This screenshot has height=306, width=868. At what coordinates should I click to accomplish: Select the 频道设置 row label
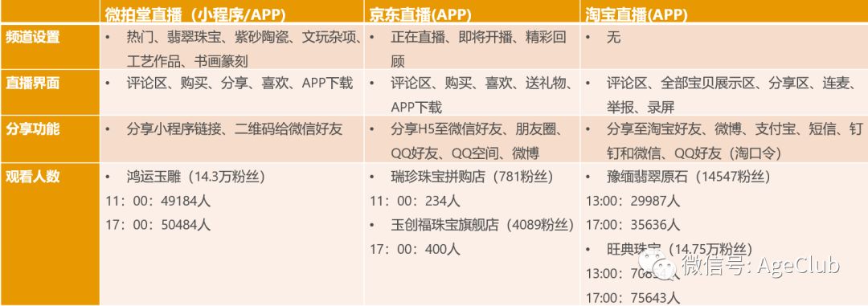33,37
